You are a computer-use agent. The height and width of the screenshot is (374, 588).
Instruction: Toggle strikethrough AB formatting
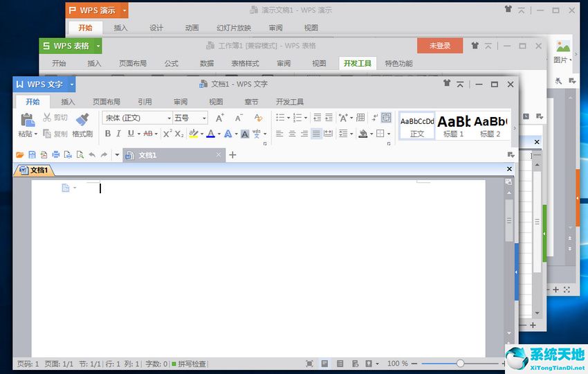pos(148,134)
